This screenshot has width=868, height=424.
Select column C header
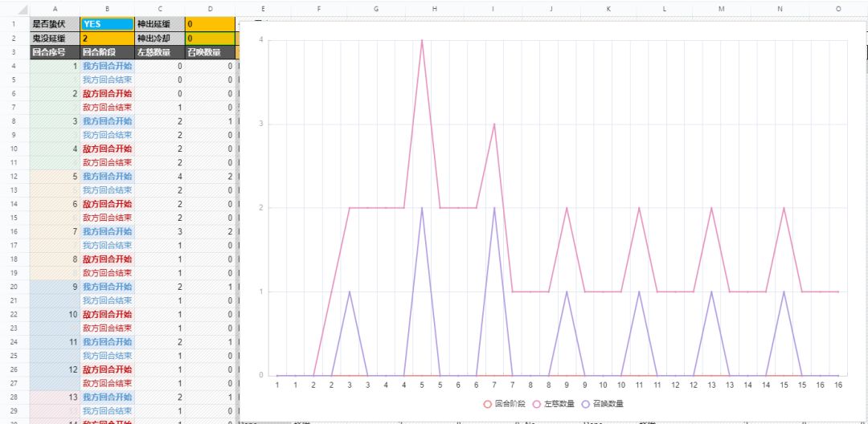(x=159, y=9)
